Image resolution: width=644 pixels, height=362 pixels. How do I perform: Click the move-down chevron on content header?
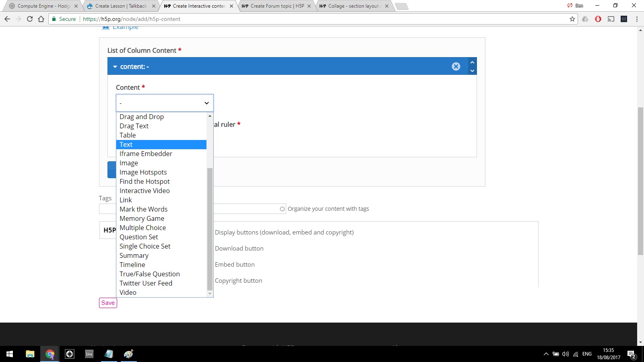click(472, 71)
